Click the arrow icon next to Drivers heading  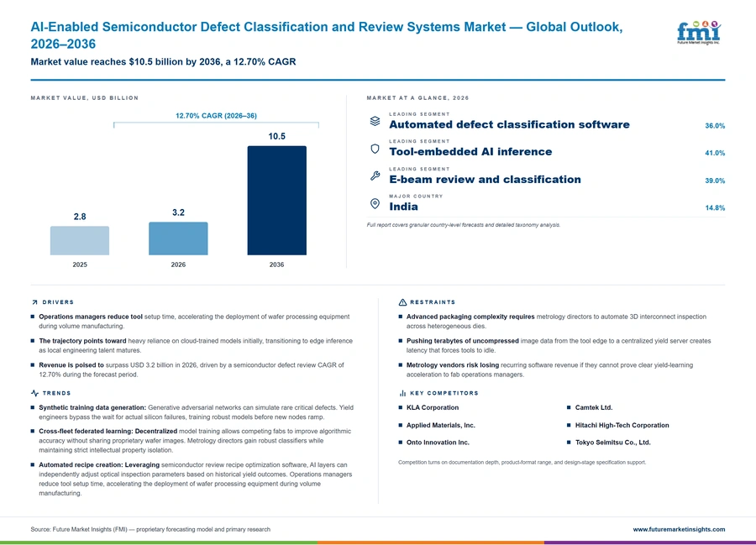click(34, 302)
